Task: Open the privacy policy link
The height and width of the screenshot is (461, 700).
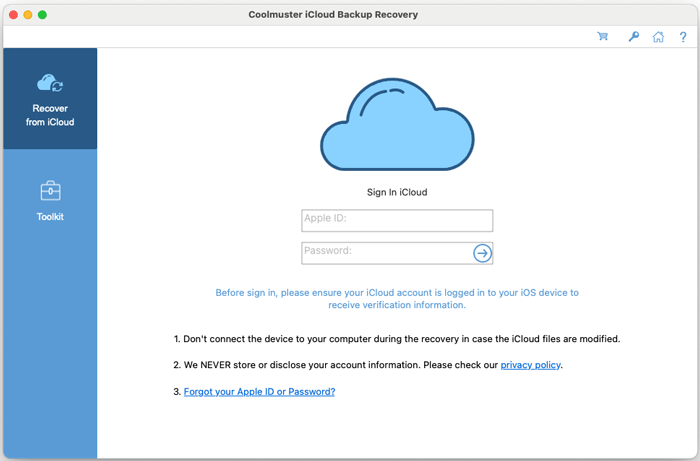Action: (530, 365)
